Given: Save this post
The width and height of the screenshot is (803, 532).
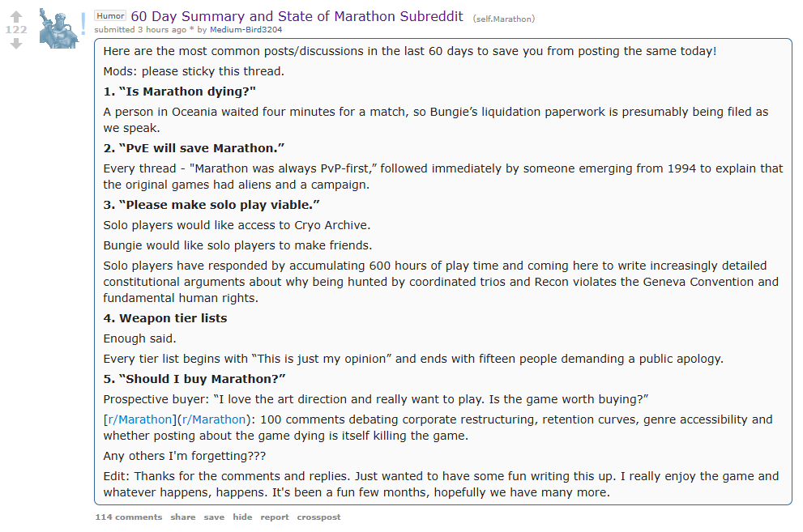Looking at the screenshot, I should pos(214,517).
